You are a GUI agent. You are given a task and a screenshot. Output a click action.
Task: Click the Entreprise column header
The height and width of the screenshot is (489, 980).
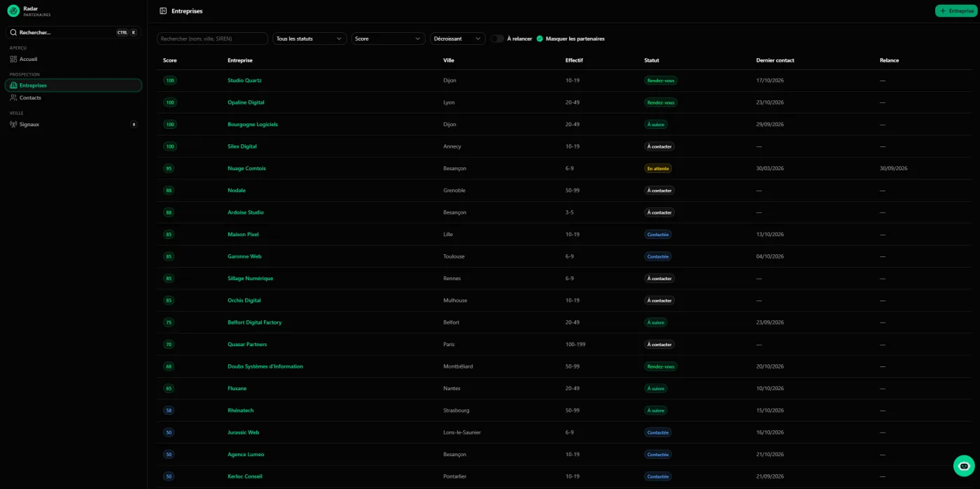240,60
